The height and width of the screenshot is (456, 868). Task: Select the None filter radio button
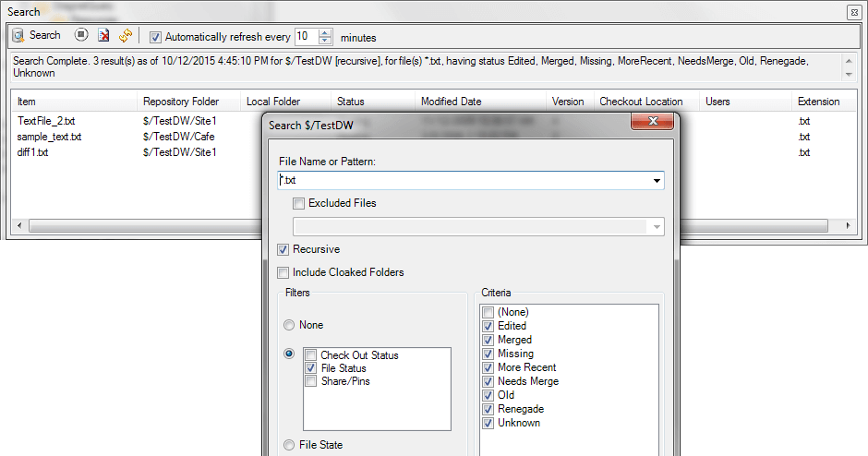click(290, 325)
